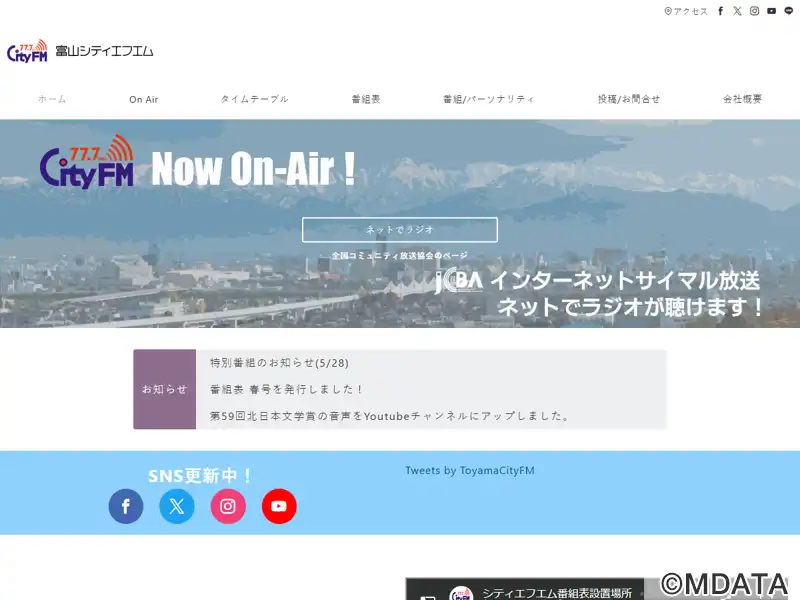Open the Tweets by ToyamaCityFM link
Image resolution: width=800 pixels, height=600 pixels.
470,470
